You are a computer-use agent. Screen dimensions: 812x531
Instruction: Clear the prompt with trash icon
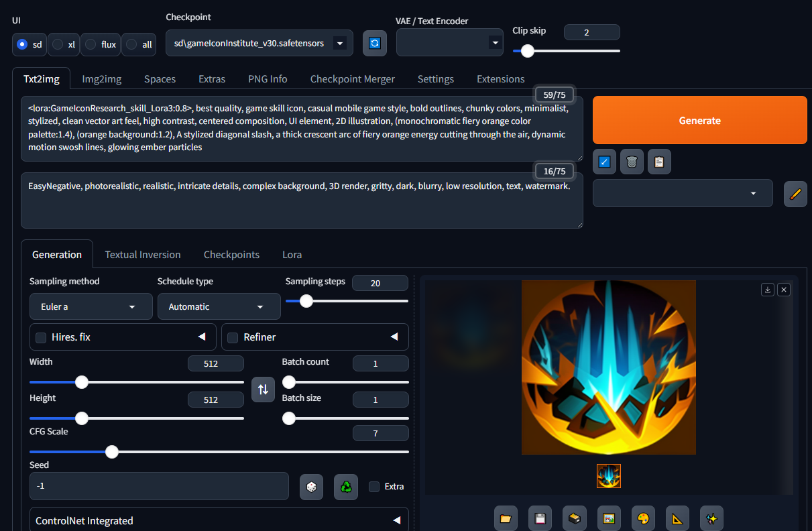[x=632, y=162]
